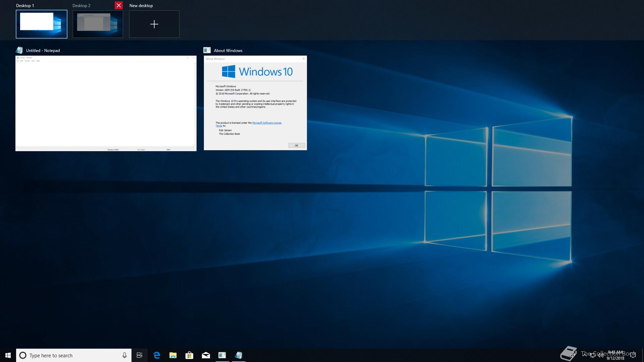This screenshot has width=644, height=362.
Task: Click the Notepad taskbar icon
Action: (x=238, y=355)
